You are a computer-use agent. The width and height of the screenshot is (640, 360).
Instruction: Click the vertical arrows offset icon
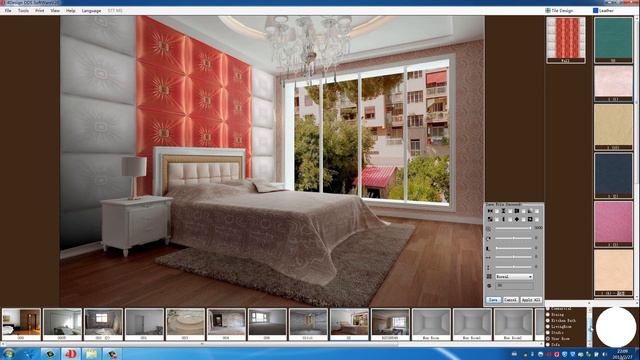[x=489, y=267]
